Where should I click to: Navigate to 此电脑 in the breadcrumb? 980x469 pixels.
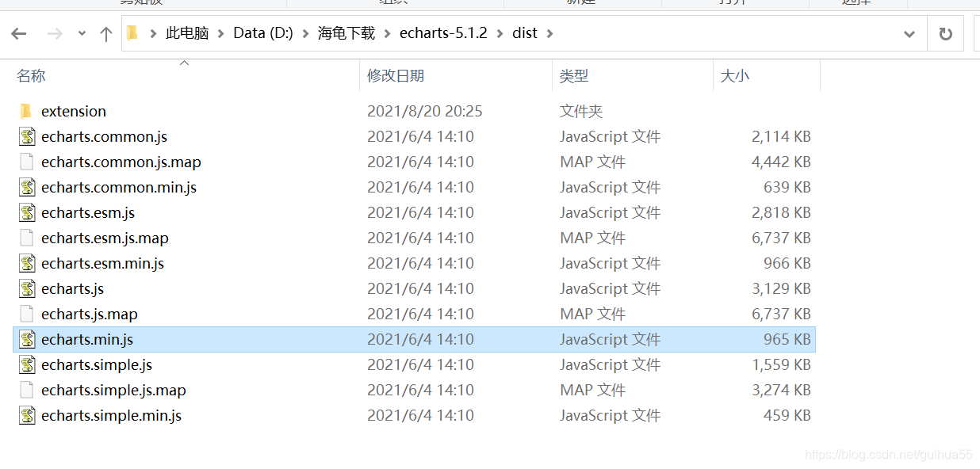coord(187,33)
